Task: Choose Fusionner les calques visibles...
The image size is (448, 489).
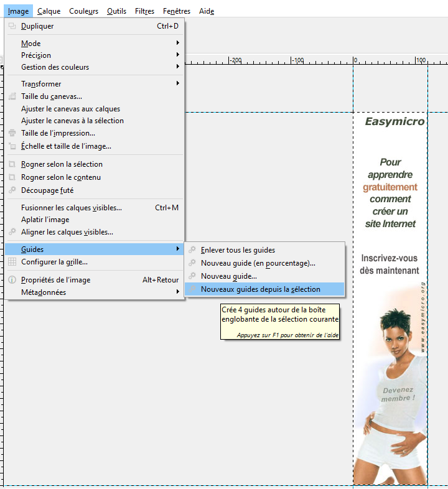Action: pos(95,208)
